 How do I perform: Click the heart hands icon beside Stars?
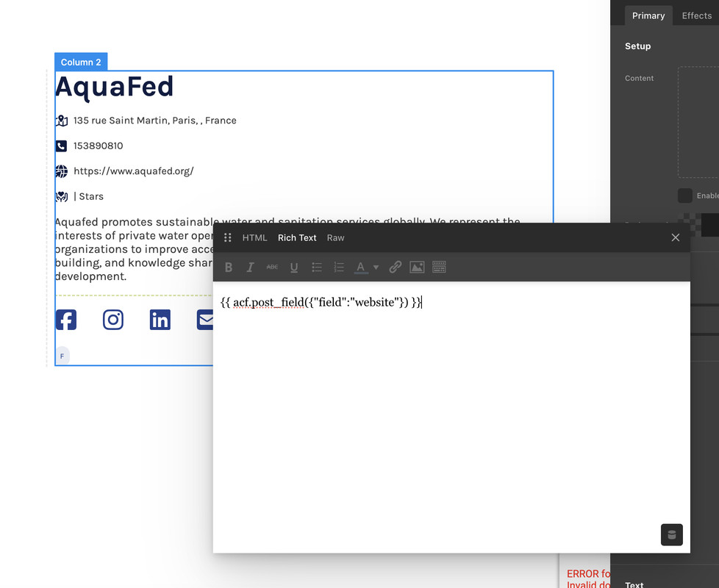point(62,196)
